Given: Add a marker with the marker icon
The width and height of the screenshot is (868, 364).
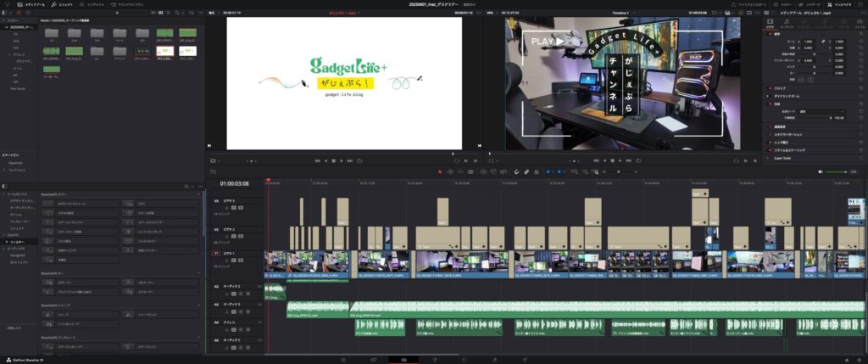Looking at the screenshot, I should (559, 171).
